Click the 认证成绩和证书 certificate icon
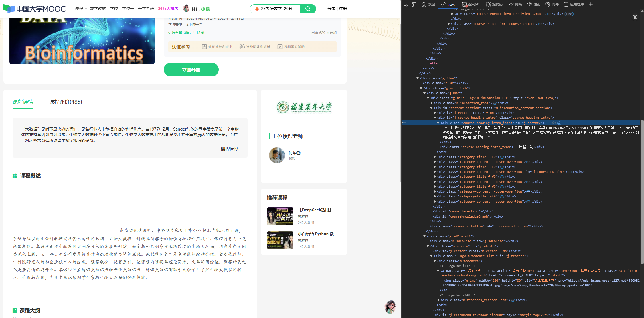The width and height of the screenshot is (644, 318). (204, 47)
